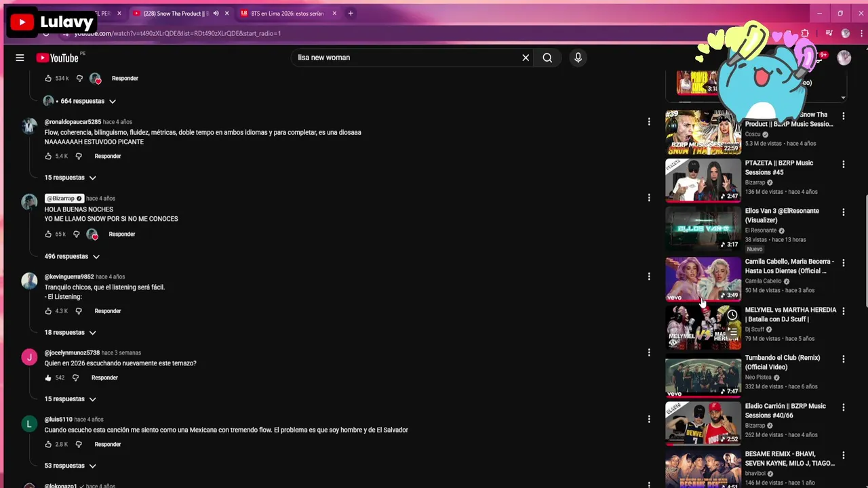Expand 53 respuestas under luis5110 comment
Viewport: 868px width, 488px height.
pos(71,466)
